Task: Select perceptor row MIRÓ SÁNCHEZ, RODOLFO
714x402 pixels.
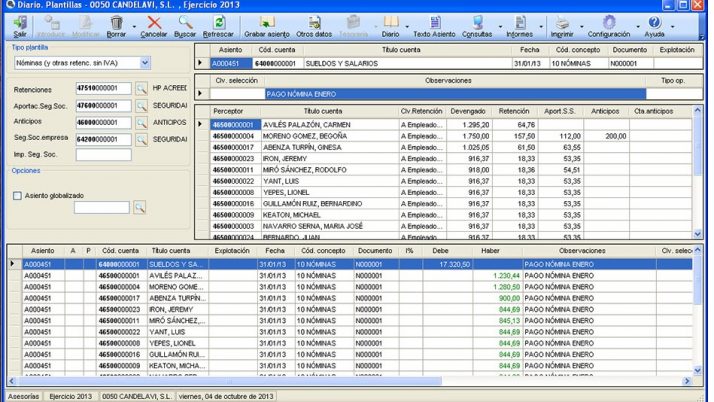Action: coord(451,170)
